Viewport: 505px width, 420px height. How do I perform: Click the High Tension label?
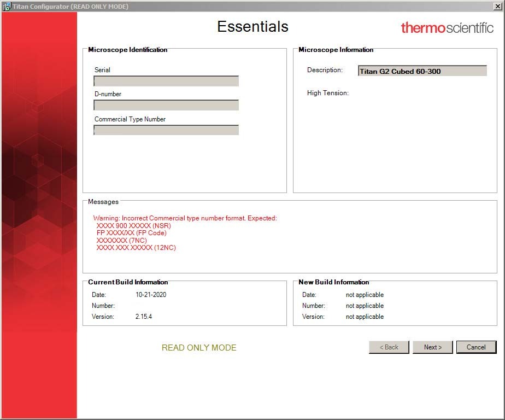tap(327, 93)
